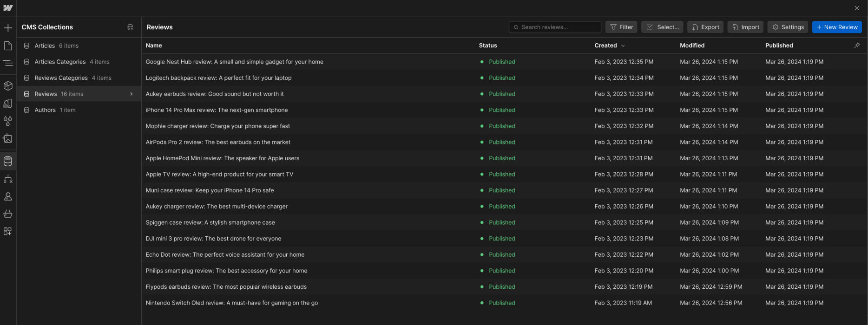Create a New Review
Image resolution: width=868 pixels, height=325 pixels.
[x=837, y=27]
